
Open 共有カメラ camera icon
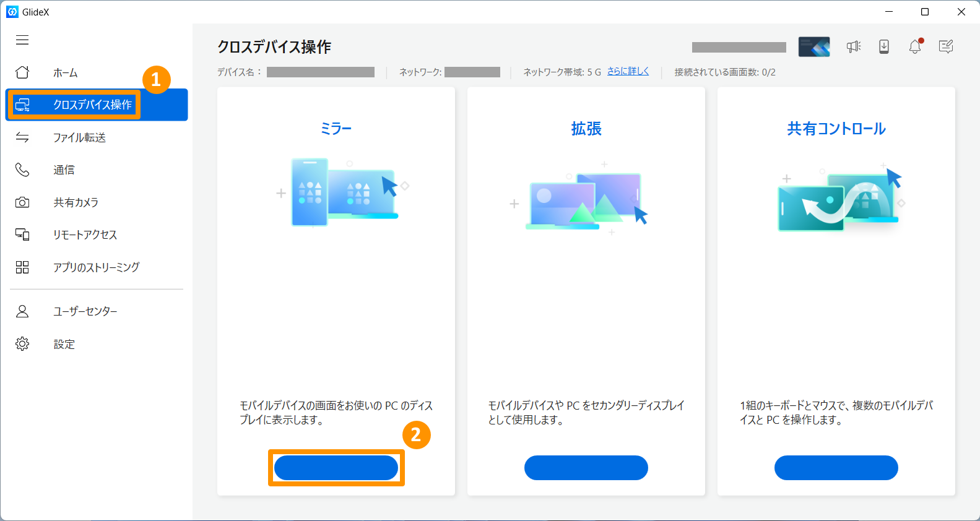click(x=22, y=202)
